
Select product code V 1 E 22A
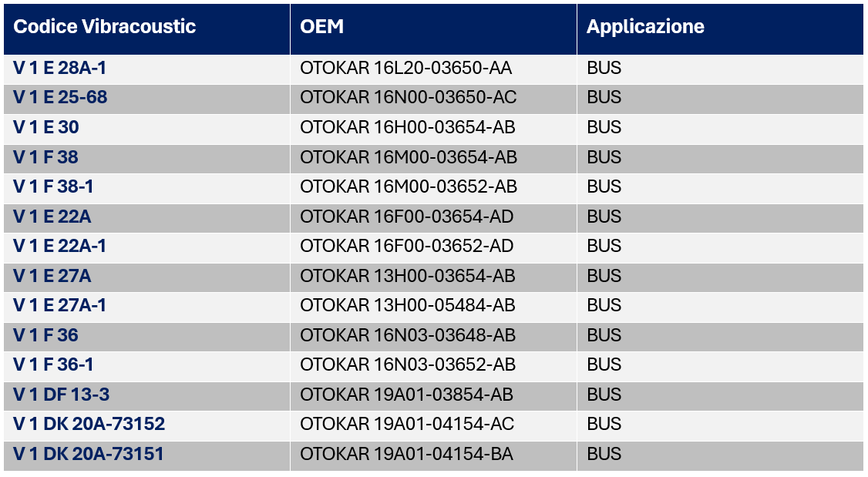pos(52,217)
